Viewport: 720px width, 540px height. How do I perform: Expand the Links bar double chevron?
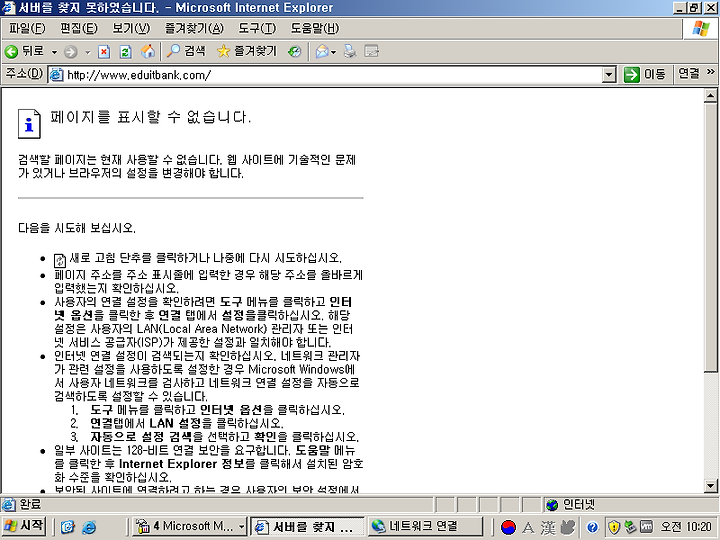click(711, 72)
